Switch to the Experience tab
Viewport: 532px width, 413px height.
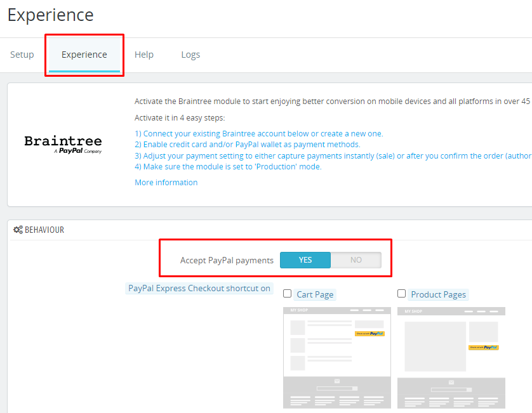[84, 55]
